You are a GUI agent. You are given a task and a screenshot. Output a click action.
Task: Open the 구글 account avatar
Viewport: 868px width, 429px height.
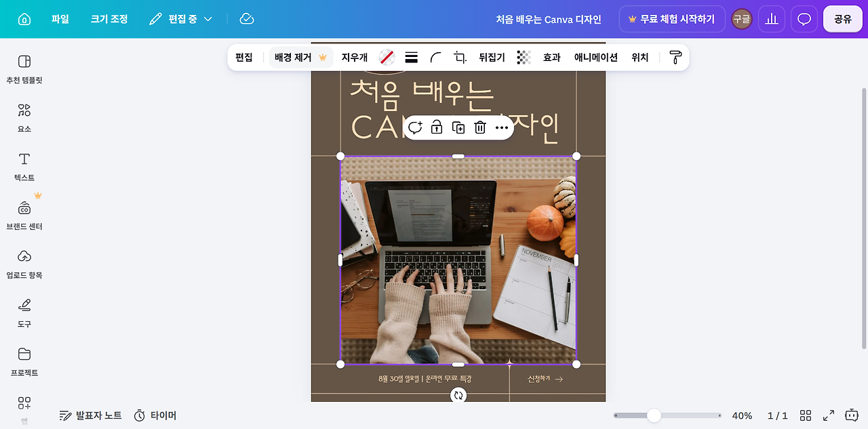[x=742, y=19]
